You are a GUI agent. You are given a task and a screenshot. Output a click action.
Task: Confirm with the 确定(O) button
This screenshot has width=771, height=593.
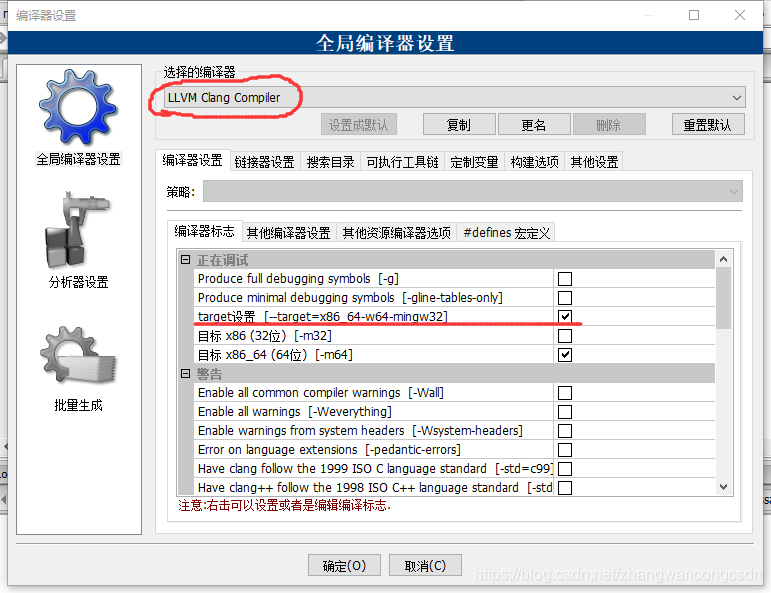344,565
